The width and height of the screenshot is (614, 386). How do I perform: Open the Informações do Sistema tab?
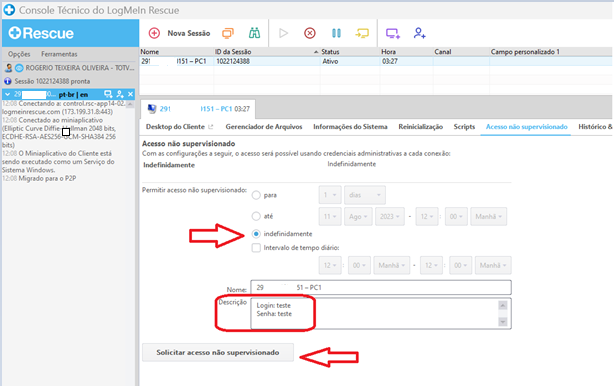pos(350,127)
